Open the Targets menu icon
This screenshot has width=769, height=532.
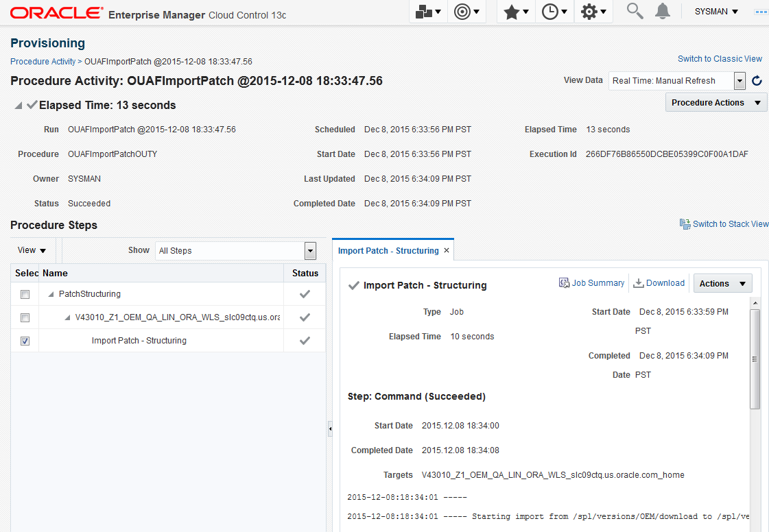point(466,11)
